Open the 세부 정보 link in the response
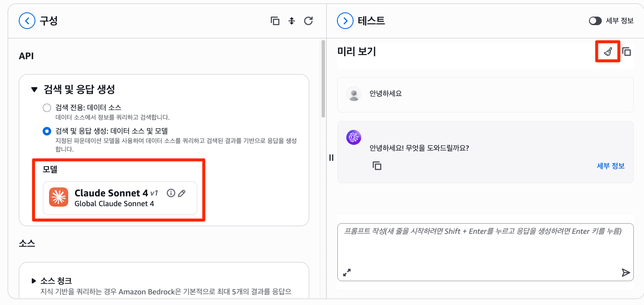Screen dimensions: 644x305 (611, 166)
